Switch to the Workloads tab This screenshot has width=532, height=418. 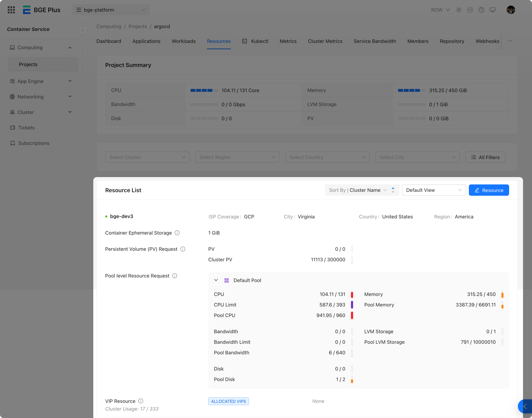click(x=183, y=41)
